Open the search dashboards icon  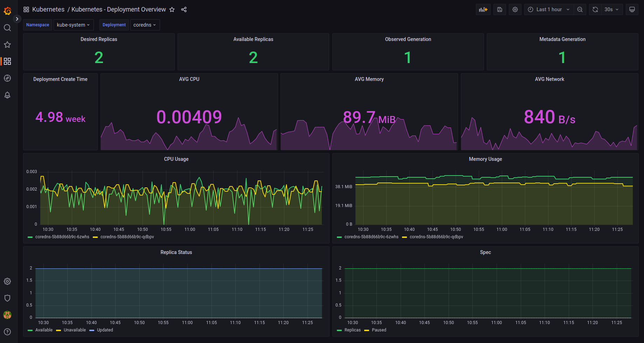click(x=7, y=28)
